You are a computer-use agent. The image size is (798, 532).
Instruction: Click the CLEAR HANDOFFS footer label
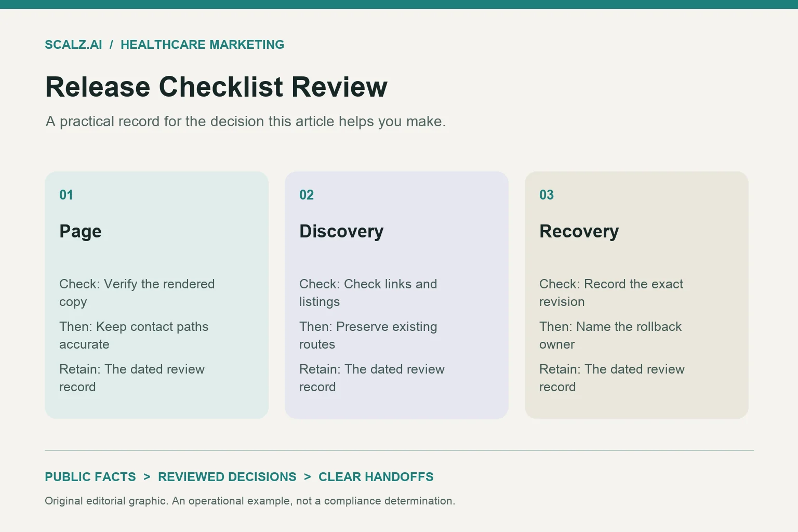click(376, 477)
